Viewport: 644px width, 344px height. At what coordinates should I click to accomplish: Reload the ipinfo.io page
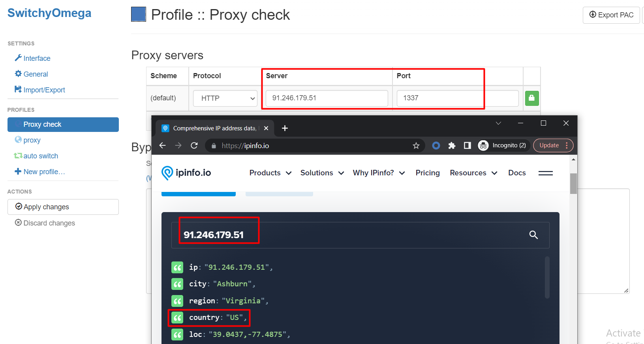tap(194, 146)
